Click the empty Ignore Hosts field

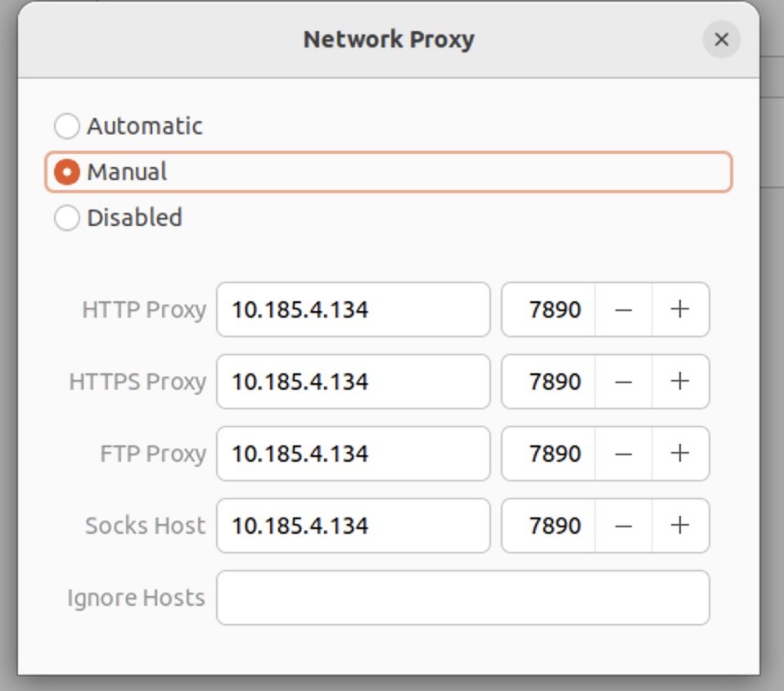point(463,598)
